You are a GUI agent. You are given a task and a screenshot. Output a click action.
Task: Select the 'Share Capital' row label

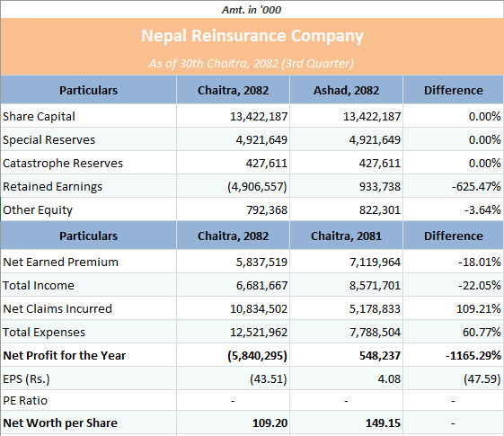click(x=39, y=116)
